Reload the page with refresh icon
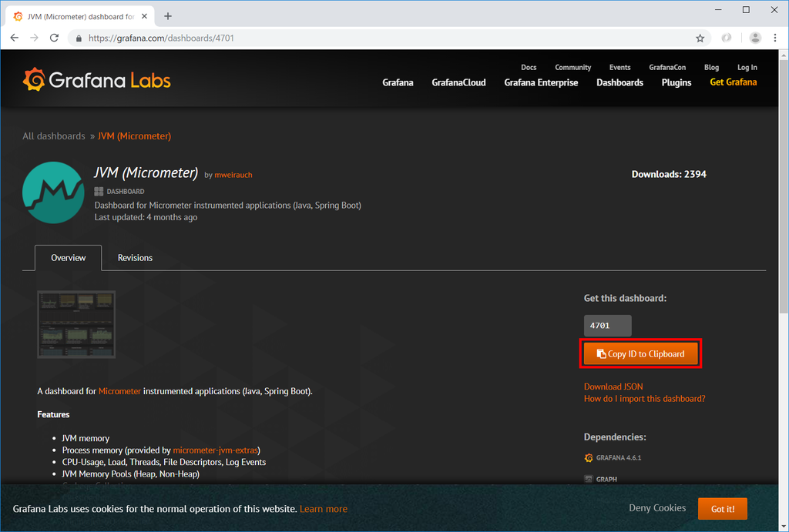The width and height of the screenshot is (789, 532). coord(55,38)
